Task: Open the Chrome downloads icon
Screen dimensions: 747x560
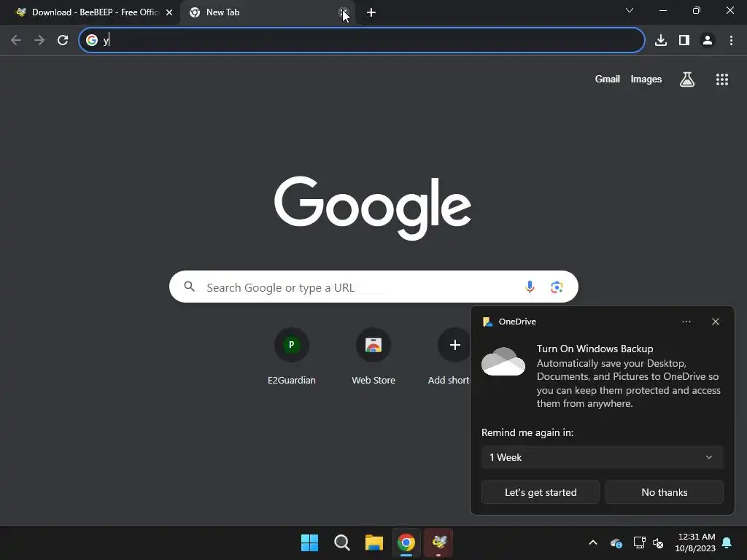Action: (661, 40)
